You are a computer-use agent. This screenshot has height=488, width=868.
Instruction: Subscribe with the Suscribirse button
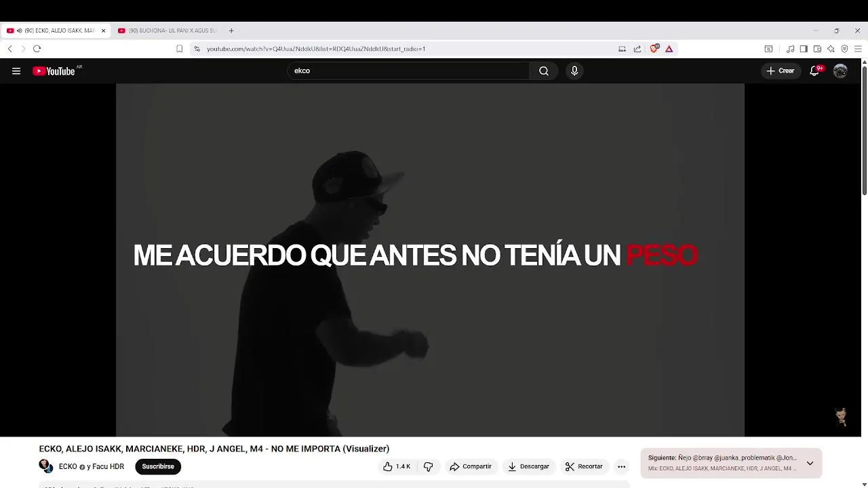click(158, 466)
